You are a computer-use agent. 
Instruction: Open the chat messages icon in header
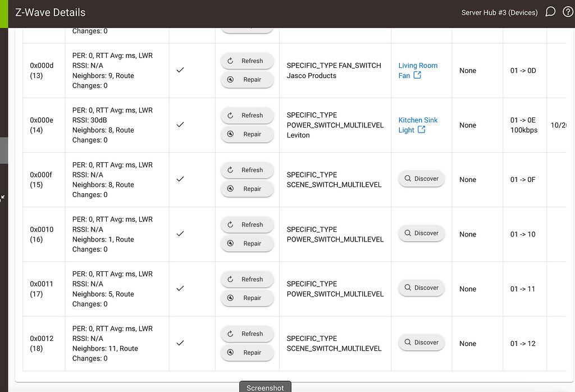coord(550,12)
